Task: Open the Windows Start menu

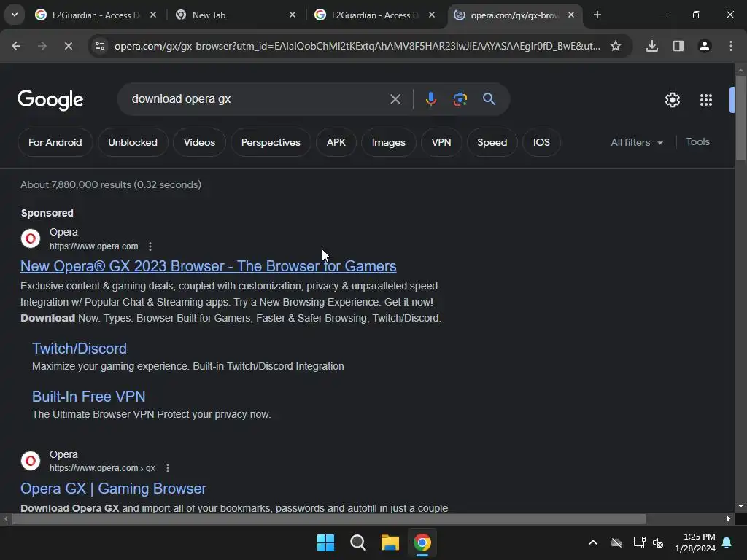Action: click(326, 542)
